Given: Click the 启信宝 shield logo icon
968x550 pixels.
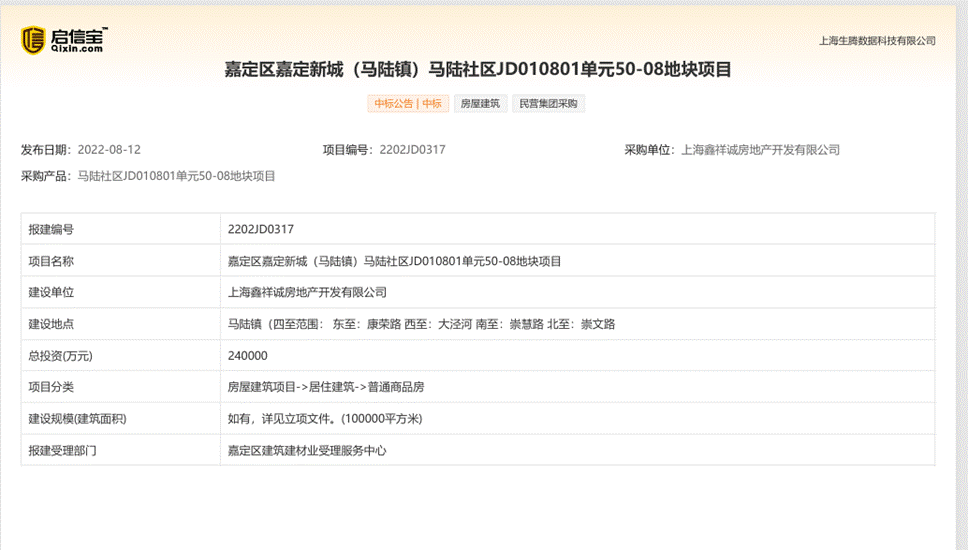Looking at the screenshot, I should pos(34,39).
